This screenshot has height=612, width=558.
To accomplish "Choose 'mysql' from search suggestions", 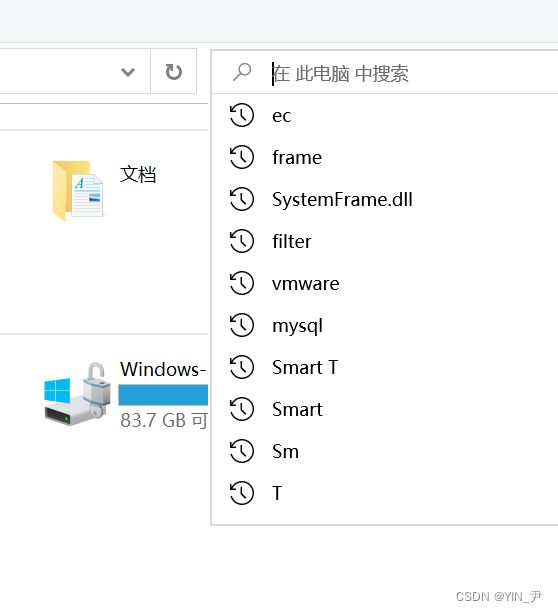I will [x=385, y=326].
